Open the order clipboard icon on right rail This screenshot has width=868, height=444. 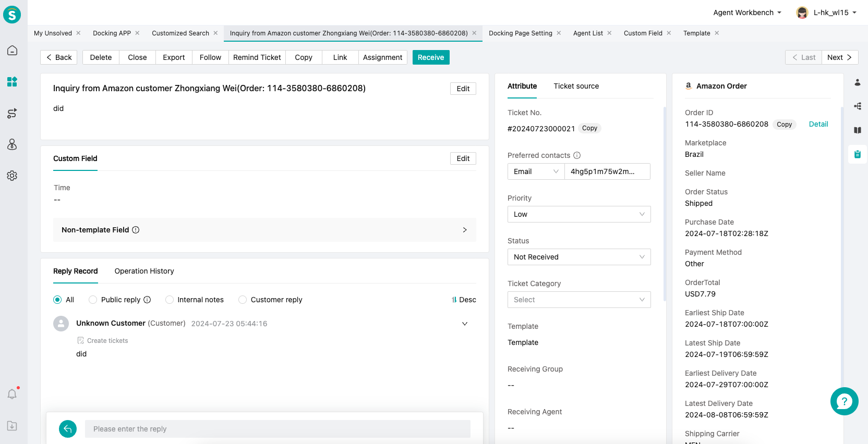(x=858, y=154)
